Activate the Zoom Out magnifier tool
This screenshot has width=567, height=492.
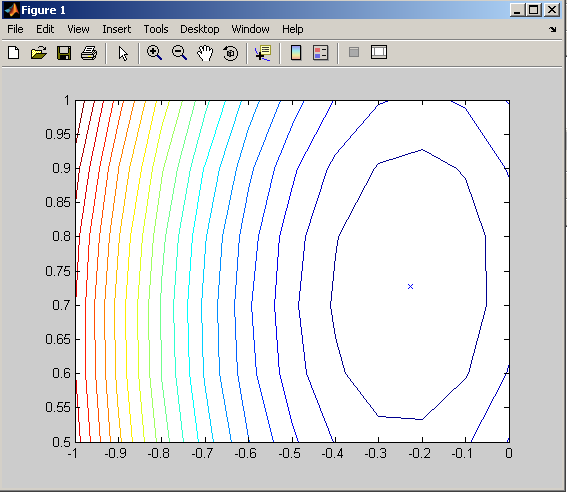pyautogui.click(x=179, y=53)
